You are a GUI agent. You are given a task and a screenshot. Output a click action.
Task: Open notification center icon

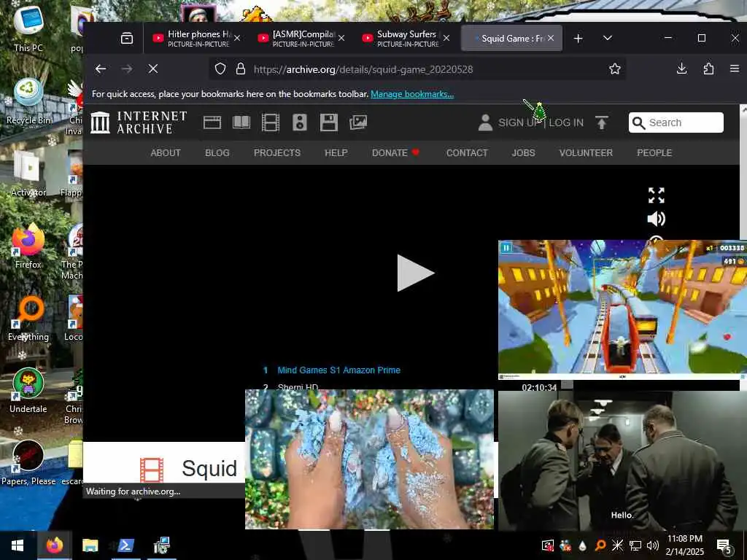tap(724, 545)
